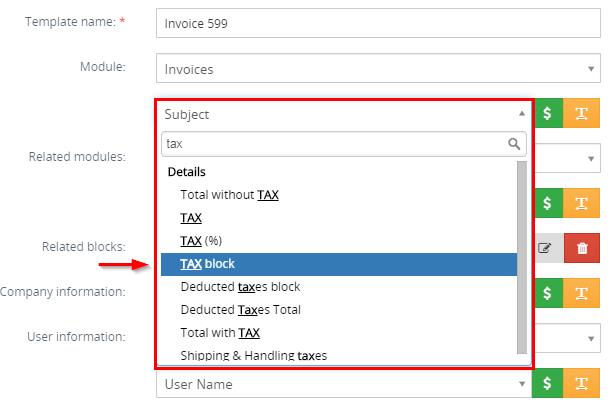Click the orange T button beside Subject dropdown

(581, 114)
